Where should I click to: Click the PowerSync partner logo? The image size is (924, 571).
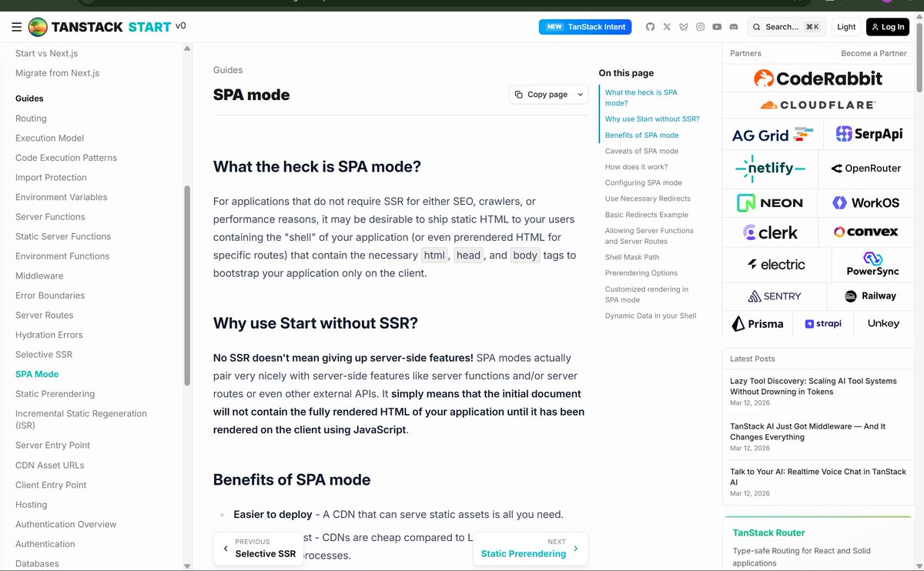point(872,265)
